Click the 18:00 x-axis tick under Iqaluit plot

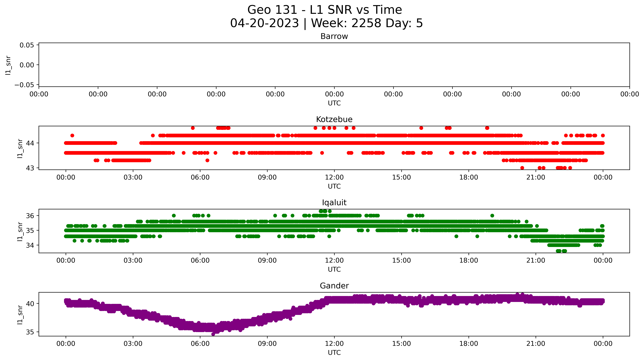tap(469, 260)
